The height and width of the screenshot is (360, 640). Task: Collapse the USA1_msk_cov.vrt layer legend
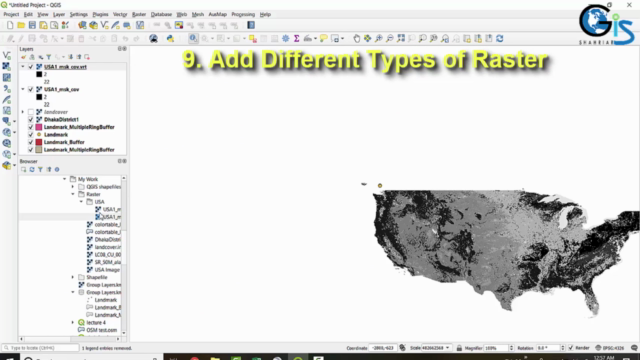coord(23,67)
